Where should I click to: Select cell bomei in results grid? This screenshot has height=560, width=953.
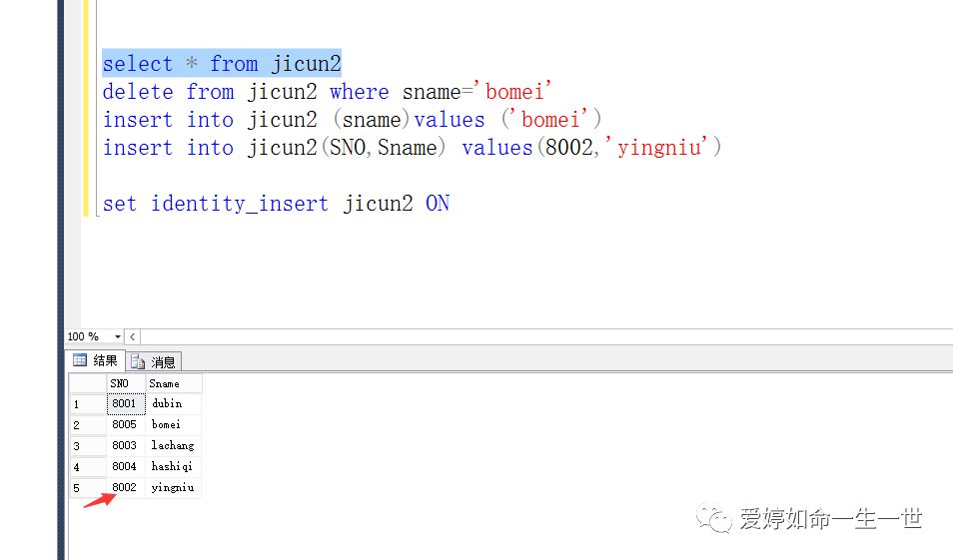click(x=174, y=424)
